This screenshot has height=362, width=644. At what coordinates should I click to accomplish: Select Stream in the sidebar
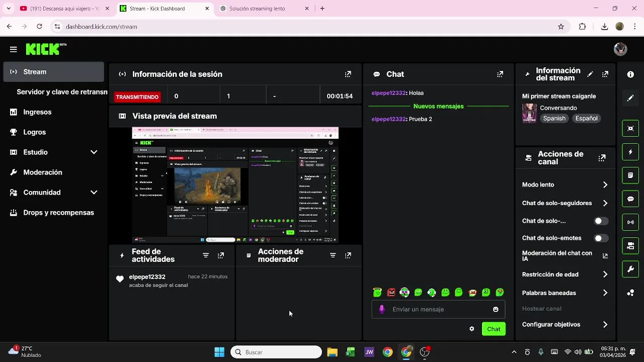[53, 72]
